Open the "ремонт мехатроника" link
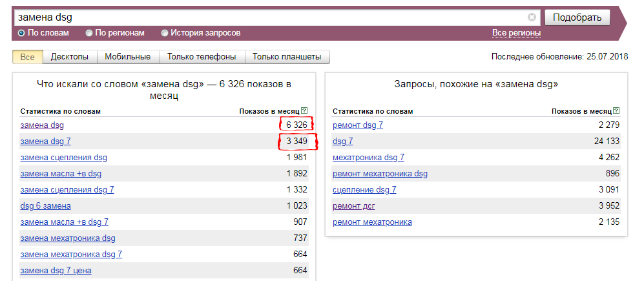 click(x=372, y=222)
